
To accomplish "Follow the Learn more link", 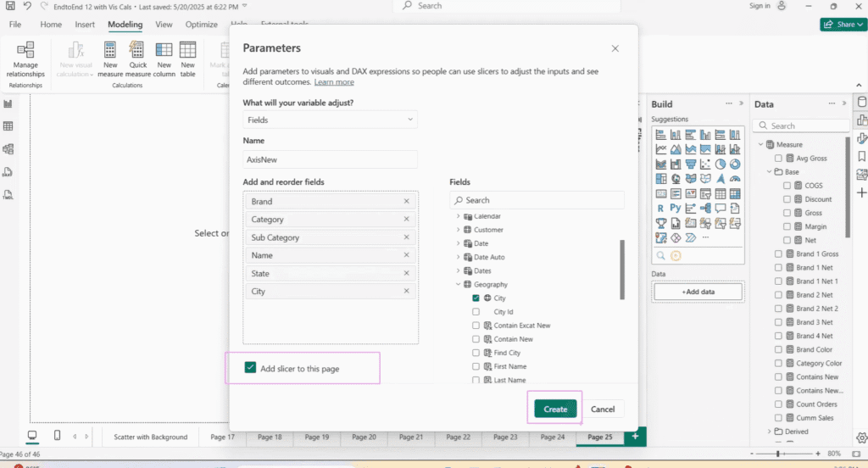I will click(x=334, y=82).
